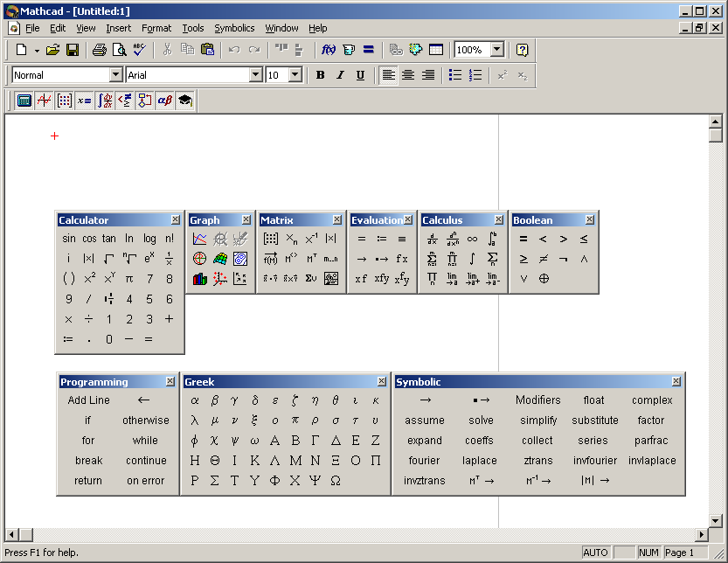Viewport: 728px width, 563px height.
Task: Toggle the Calculator toolbar button
Action: coord(24,101)
